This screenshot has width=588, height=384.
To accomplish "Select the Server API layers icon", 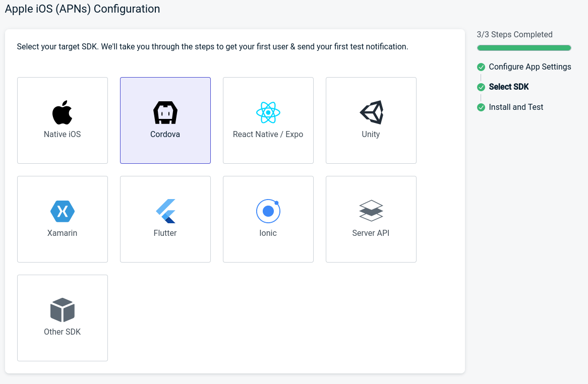I will tap(371, 211).
